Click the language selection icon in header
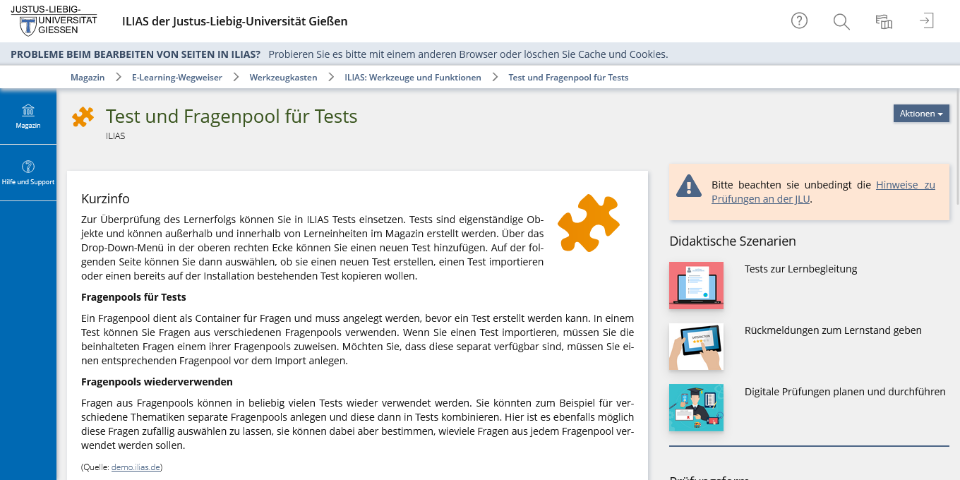This screenshot has width=960, height=480. click(883, 21)
